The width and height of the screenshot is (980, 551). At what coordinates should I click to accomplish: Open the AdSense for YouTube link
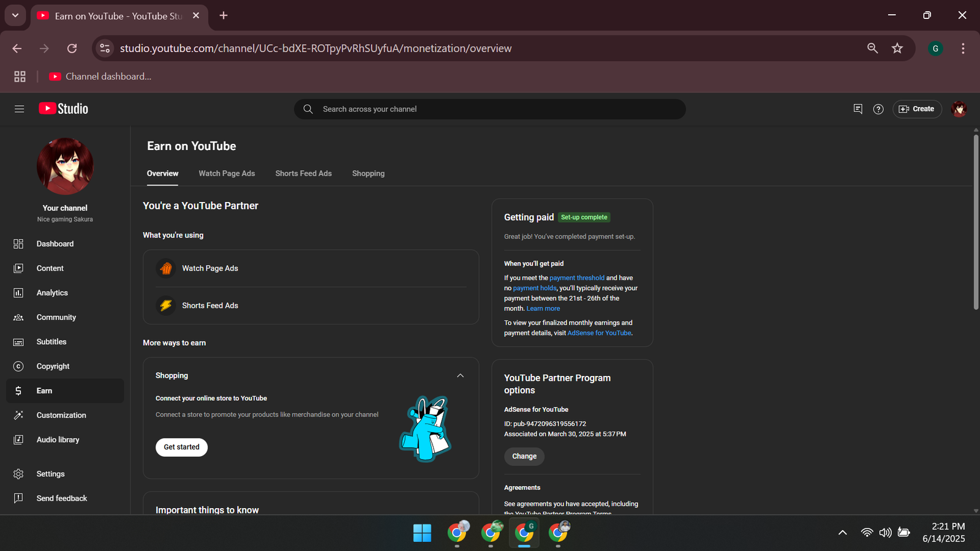(599, 333)
